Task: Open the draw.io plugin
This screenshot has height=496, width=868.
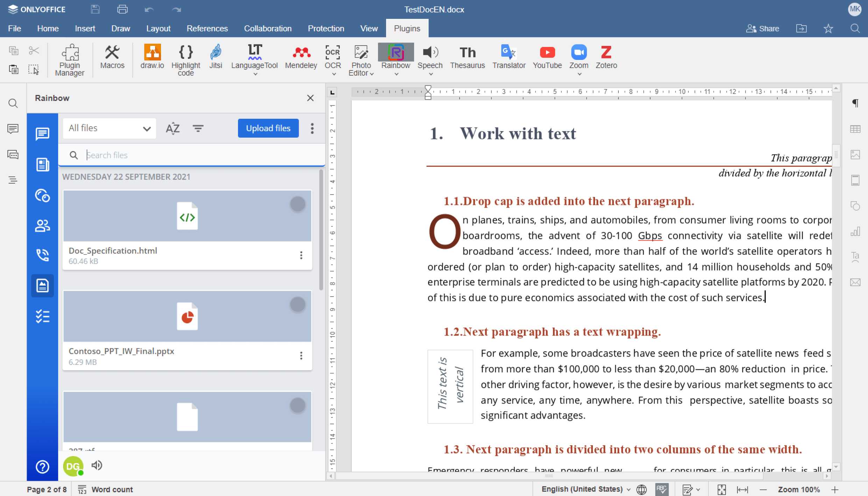Action: [152, 56]
